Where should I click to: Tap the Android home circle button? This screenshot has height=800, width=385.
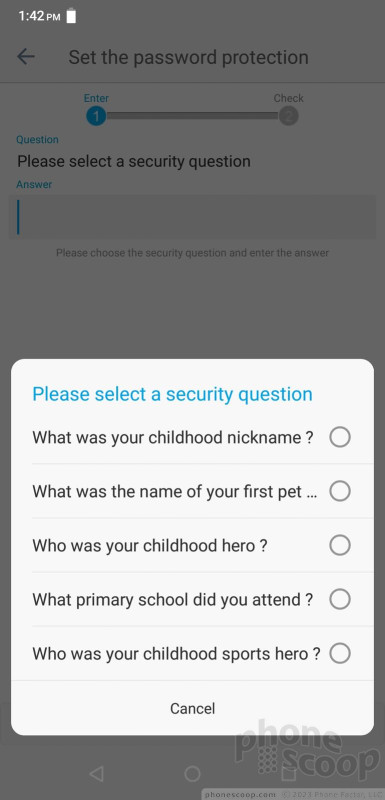point(192,773)
